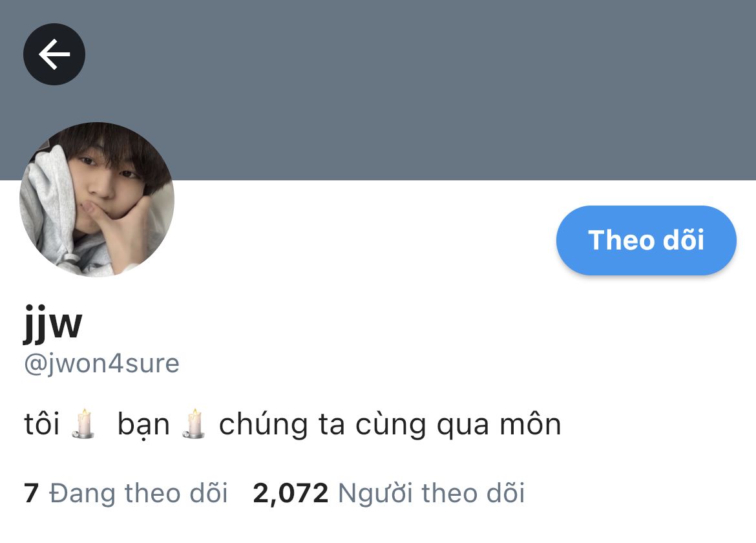Go back using the arrow icon
This screenshot has width=756, height=543.
(x=54, y=54)
